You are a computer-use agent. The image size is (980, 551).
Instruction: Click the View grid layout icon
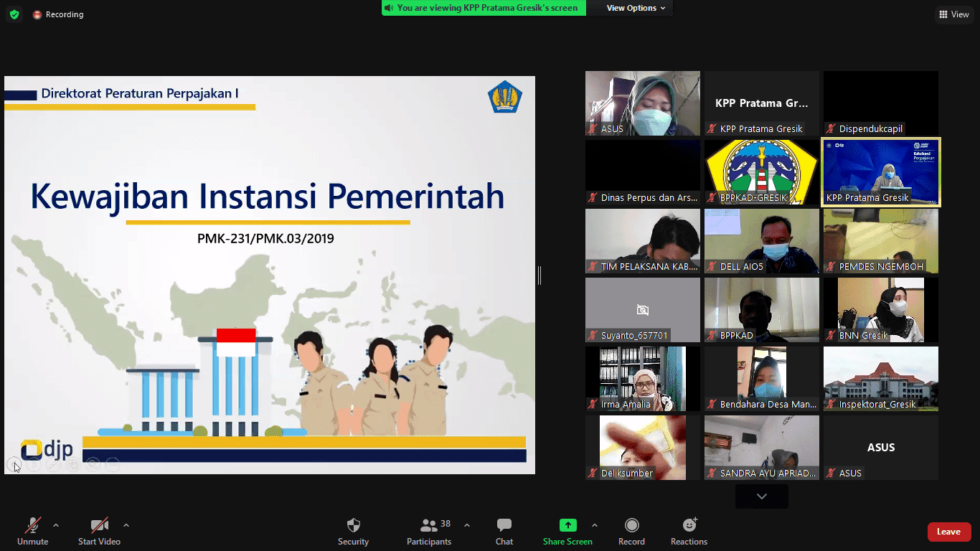point(943,14)
